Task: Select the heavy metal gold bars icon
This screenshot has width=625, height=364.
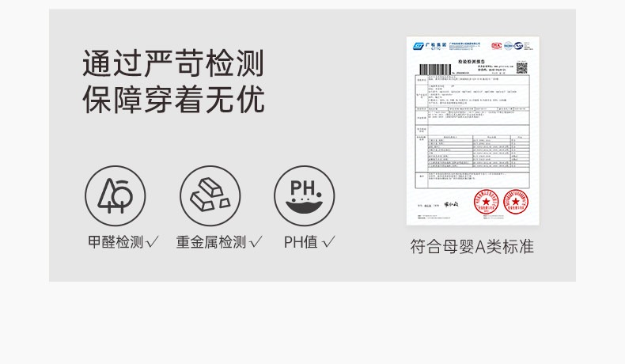Action: pyautogui.click(x=210, y=195)
